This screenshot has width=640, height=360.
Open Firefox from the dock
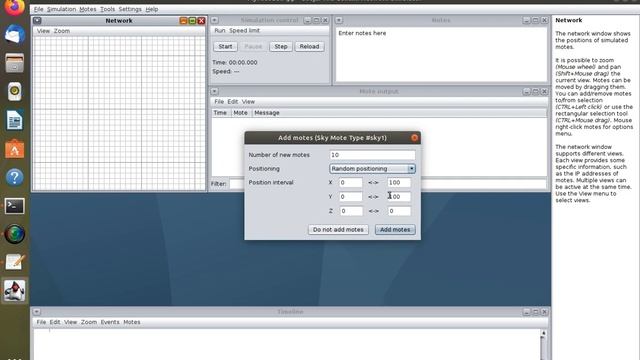point(15,7)
